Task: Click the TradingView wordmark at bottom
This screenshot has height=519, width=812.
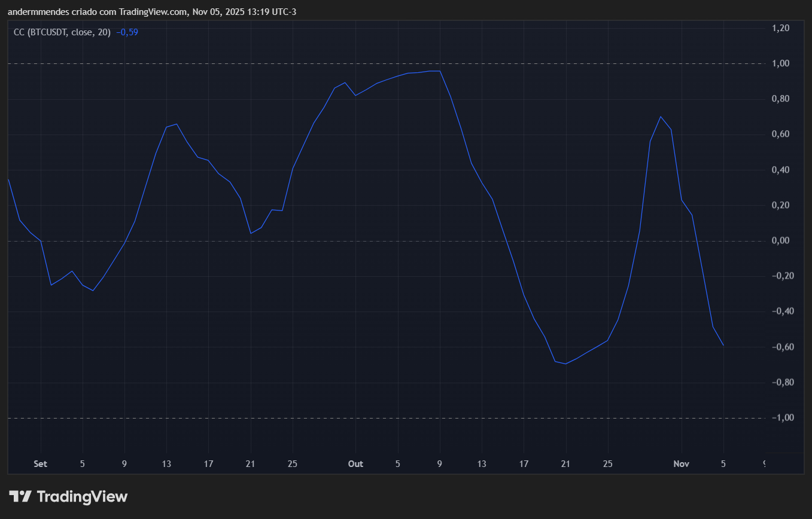Action: pyautogui.click(x=83, y=496)
